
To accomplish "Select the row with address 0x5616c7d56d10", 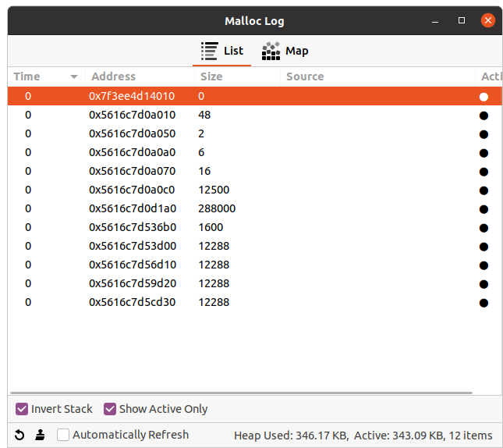I will coord(255,265).
